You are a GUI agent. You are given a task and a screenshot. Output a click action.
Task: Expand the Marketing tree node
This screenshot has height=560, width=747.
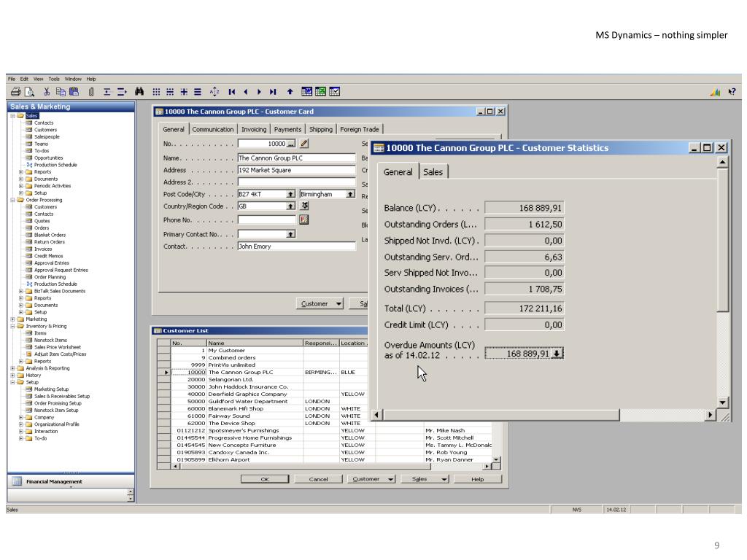[13, 319]
